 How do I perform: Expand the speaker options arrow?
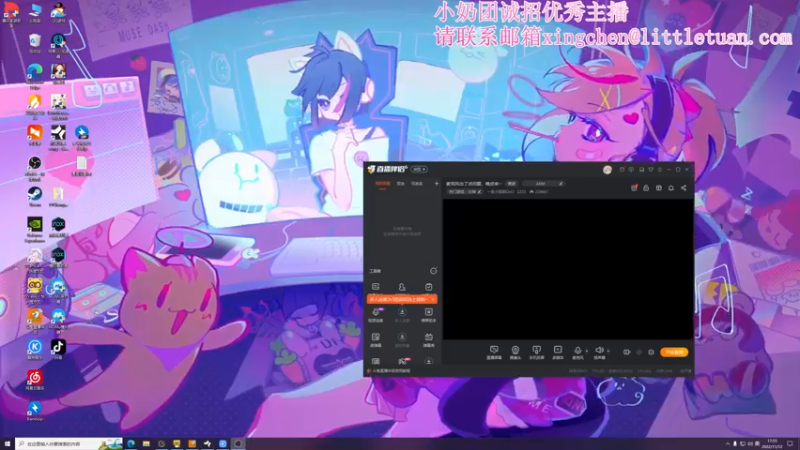[x=608, y=351]
